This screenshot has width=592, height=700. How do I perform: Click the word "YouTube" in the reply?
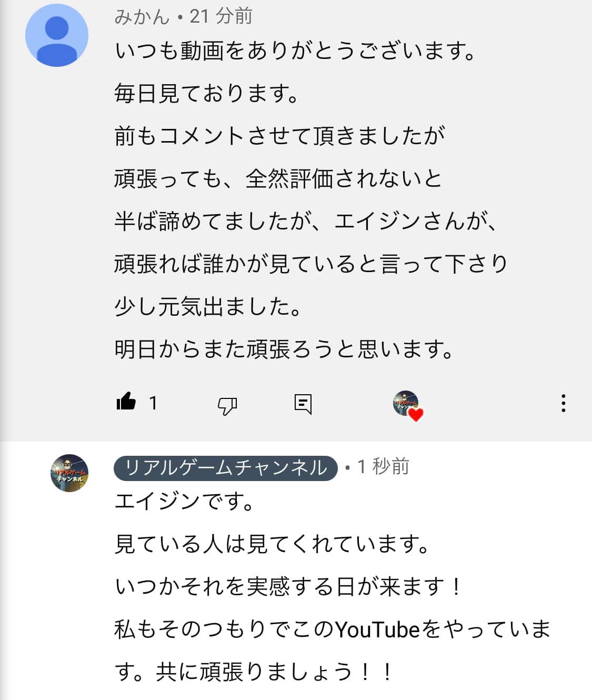coord(377,629)
